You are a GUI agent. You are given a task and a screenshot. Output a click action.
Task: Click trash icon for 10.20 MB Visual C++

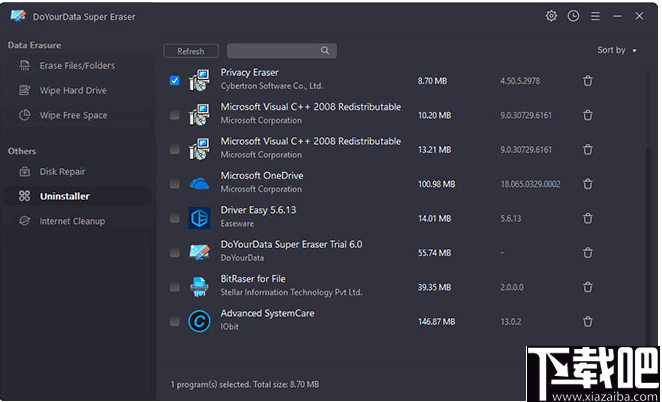(587, 115)
